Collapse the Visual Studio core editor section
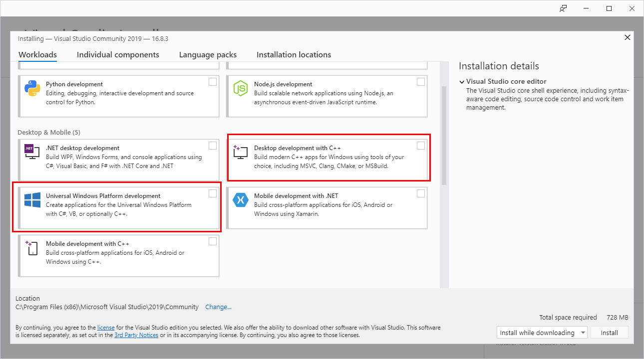The height and width of the screenshot is (359, 644). tap(462, 81)
